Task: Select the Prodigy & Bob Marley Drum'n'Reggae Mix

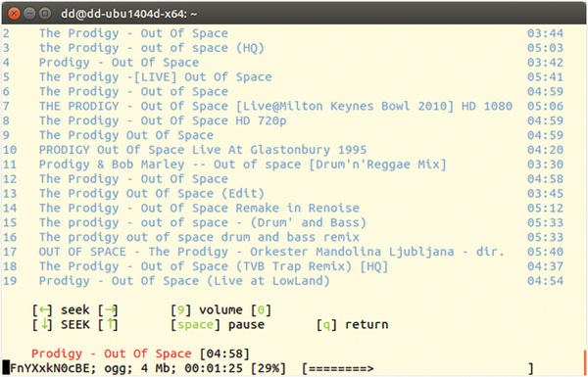Action: (243, 165)
